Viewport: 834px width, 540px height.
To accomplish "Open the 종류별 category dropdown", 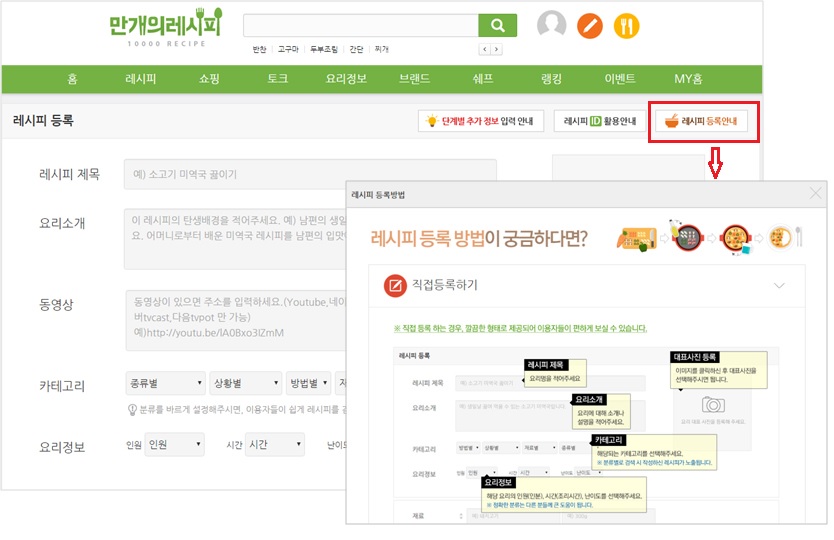I will tap(163, 384).
